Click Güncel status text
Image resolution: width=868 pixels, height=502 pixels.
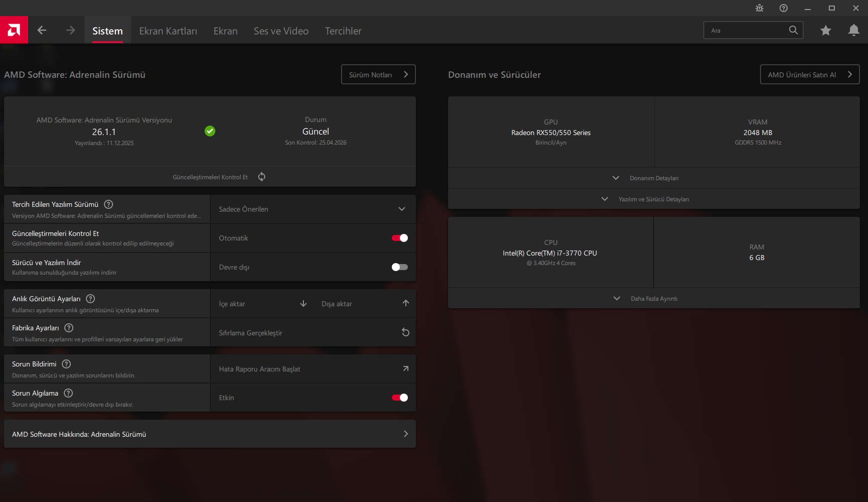315,132
